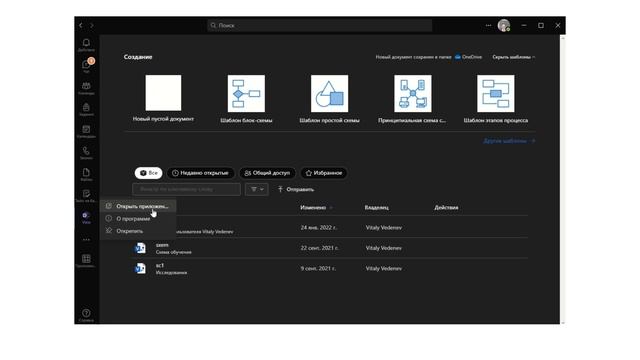This screenshot has width=640, height=360.
Task: Open the sc1 file row
Action: pos(330,269)
